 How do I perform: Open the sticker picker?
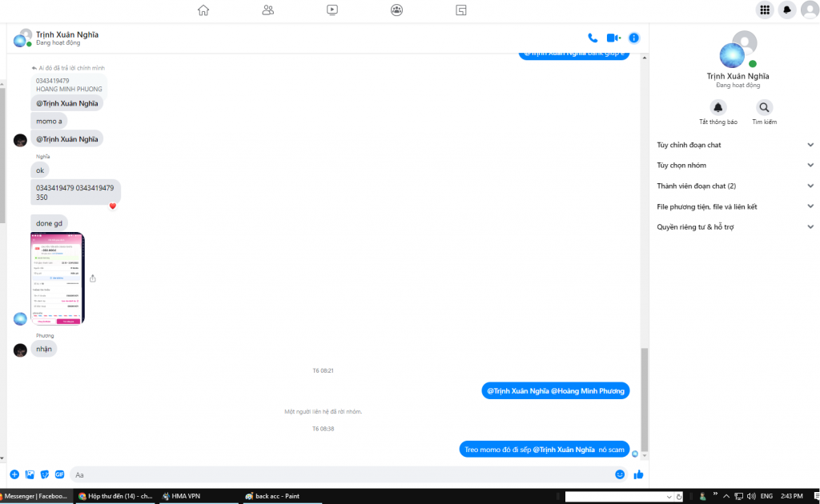45,474
